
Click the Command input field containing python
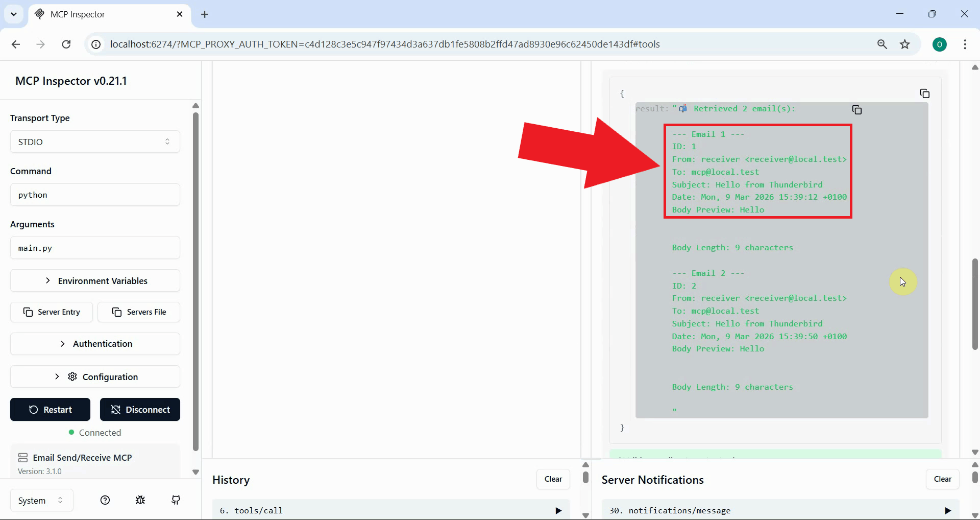pos(95,195)
